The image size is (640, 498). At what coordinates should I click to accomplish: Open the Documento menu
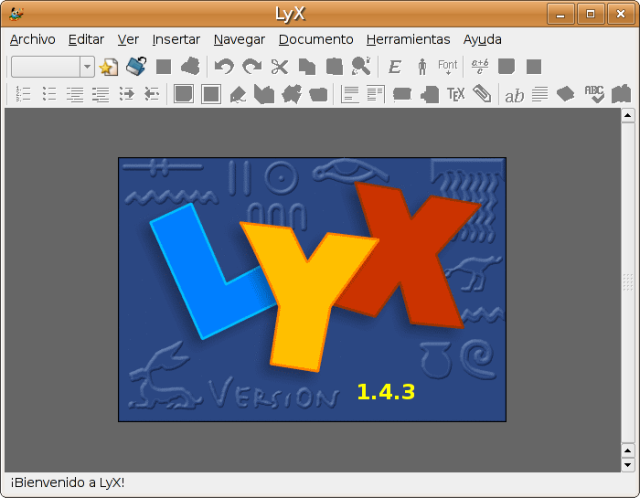tap(316, 40)
